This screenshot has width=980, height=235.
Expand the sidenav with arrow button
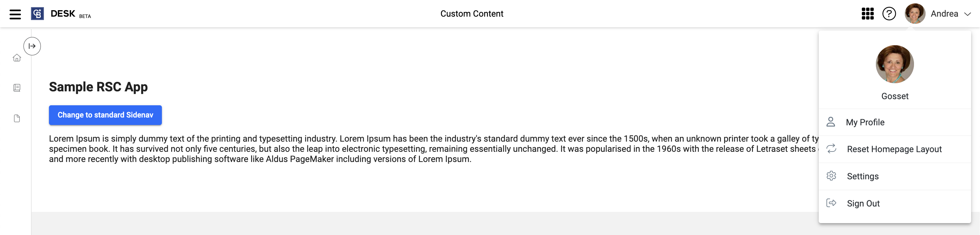point(32,46)
